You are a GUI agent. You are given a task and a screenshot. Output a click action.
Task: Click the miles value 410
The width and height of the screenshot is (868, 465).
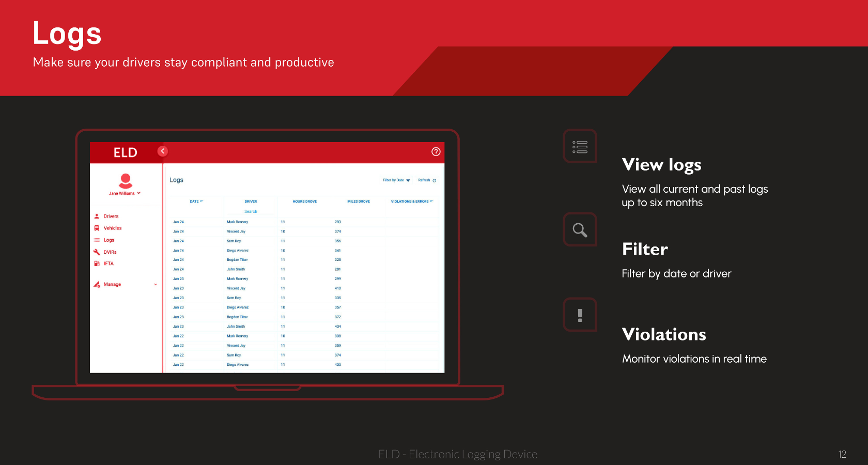click(338, 288)
